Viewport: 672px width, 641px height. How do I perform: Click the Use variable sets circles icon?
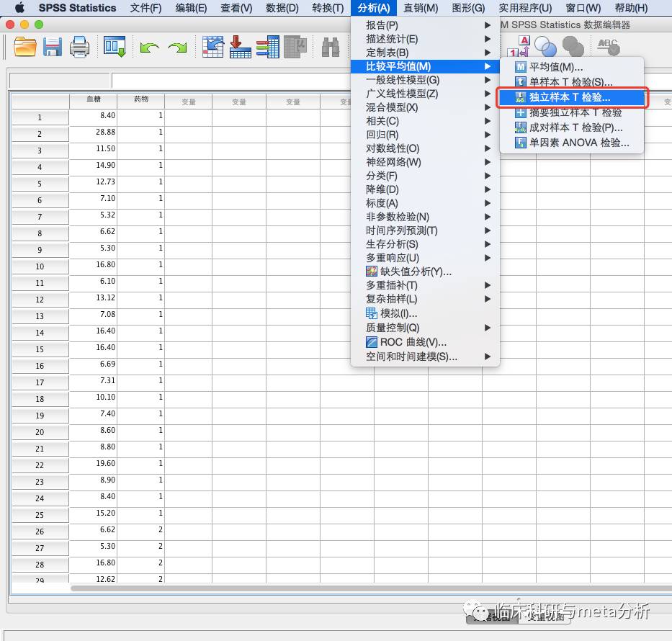click(545, 47)
